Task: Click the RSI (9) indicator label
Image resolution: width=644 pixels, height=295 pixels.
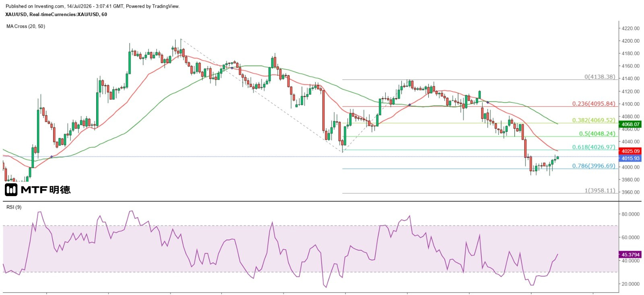Action: [14, 207]
